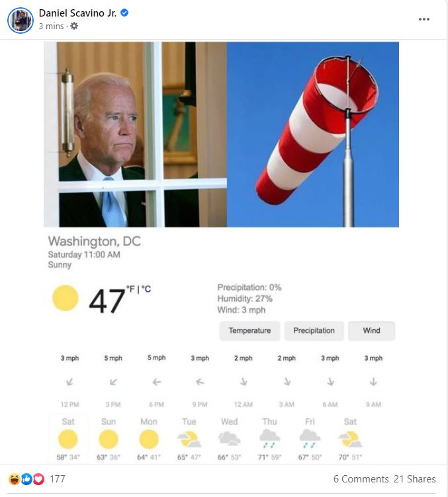The width and height of the screenshot is (448, 497).
Task: Switch to the Temperature tab
Action: click(x=250, y=331)
